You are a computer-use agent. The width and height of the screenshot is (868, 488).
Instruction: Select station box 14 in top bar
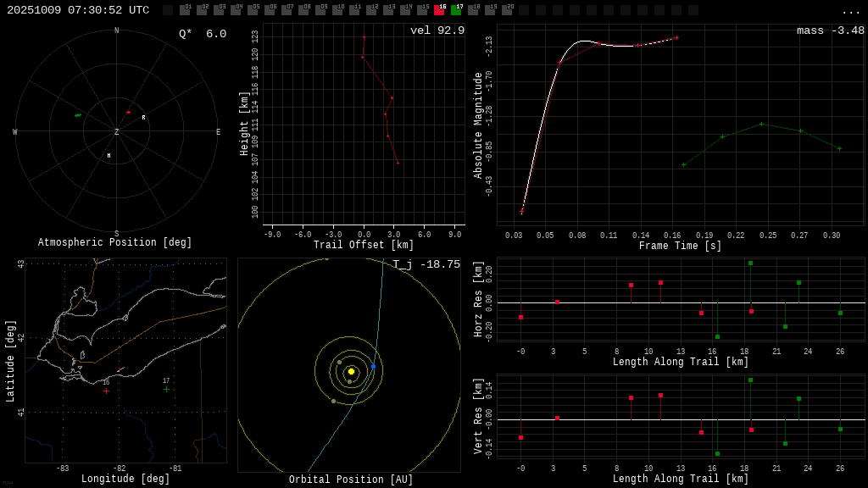tap(405, 10)
